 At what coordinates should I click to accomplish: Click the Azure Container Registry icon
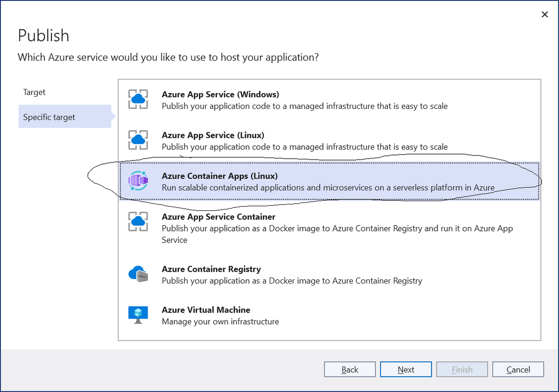pyautogui.click(x=138, y=274)
